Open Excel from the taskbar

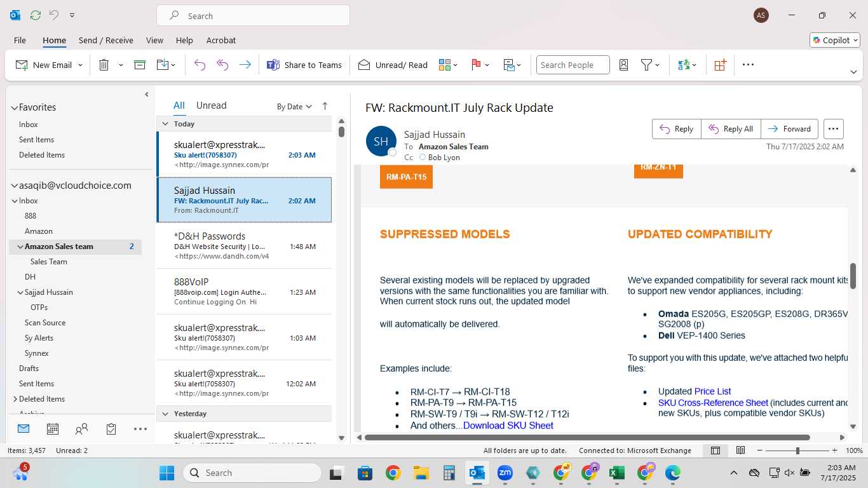(616, 473)
